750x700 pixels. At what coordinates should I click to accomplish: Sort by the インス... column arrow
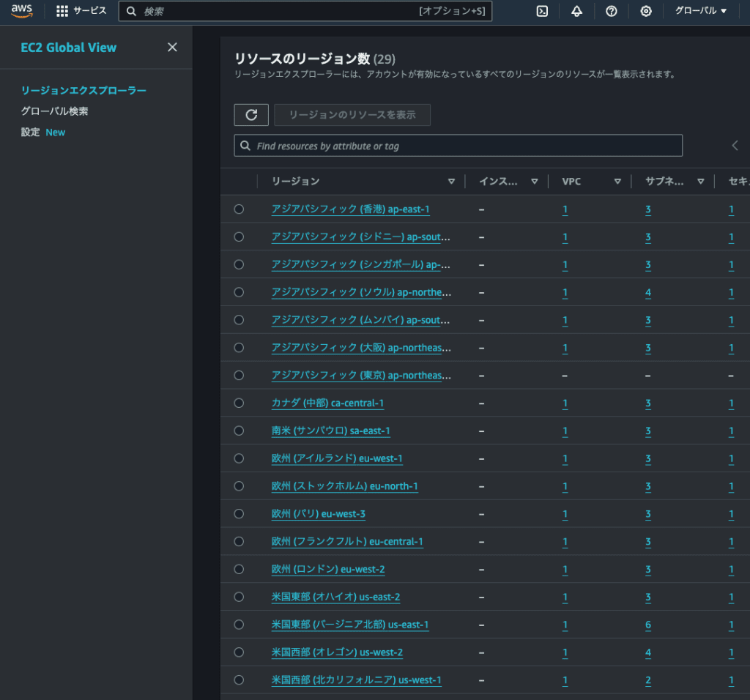[x=534, y=181]
